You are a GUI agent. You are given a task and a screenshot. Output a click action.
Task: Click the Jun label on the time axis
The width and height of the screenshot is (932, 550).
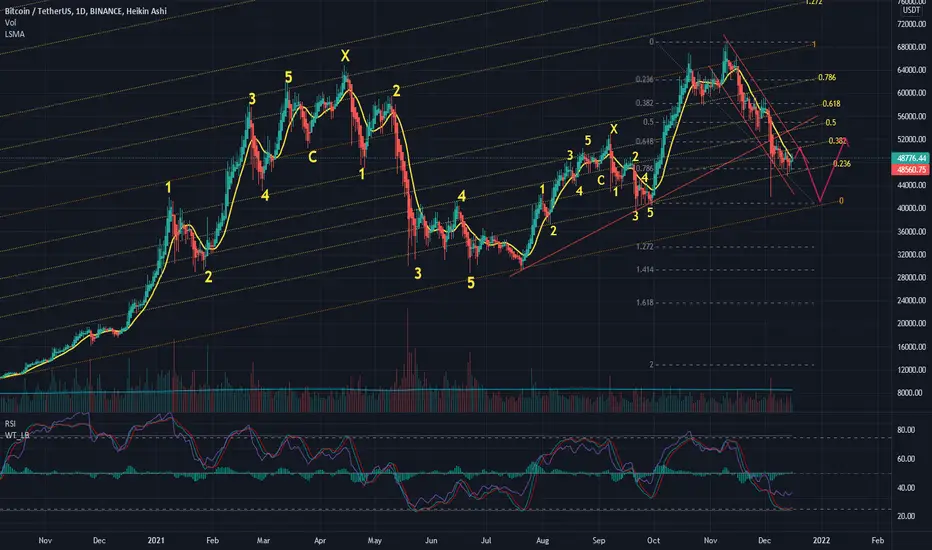click(431, 540)
